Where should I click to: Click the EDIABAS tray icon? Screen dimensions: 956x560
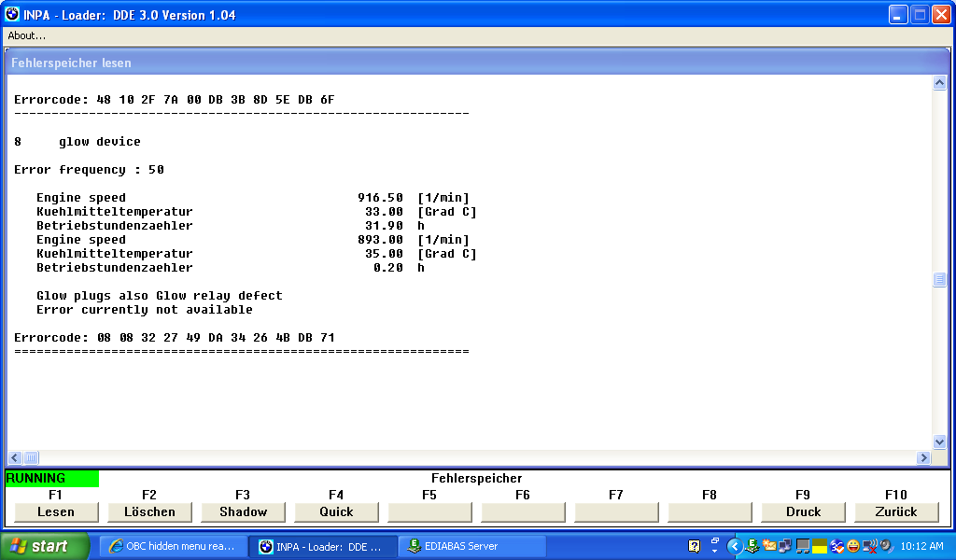tap(752, 546)
